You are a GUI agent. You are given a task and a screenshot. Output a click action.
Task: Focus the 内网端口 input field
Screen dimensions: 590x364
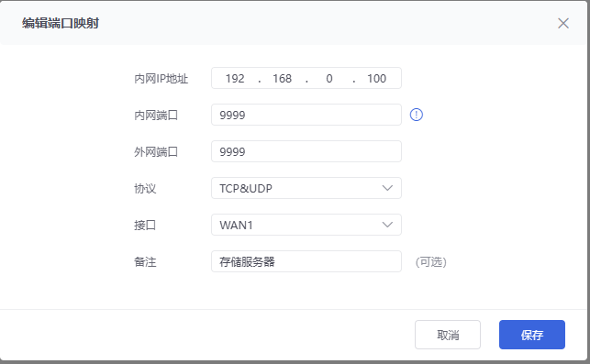(306, 115)
